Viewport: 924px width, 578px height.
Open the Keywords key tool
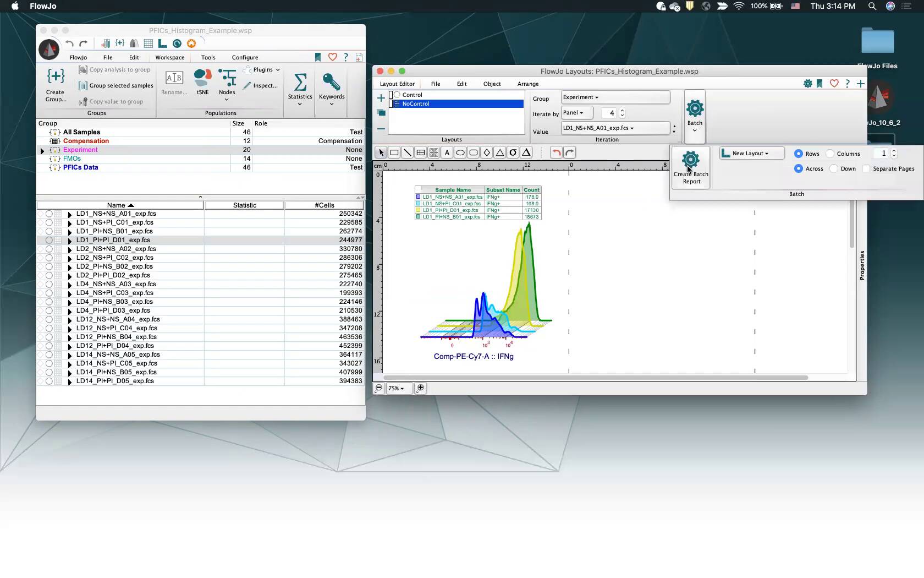(x=331, y=83)
